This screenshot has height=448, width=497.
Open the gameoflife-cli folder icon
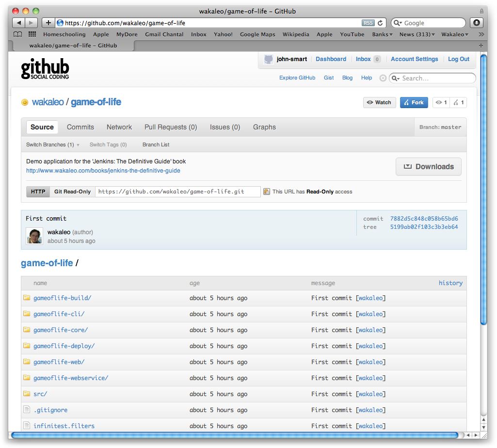(x=27, y=314)
